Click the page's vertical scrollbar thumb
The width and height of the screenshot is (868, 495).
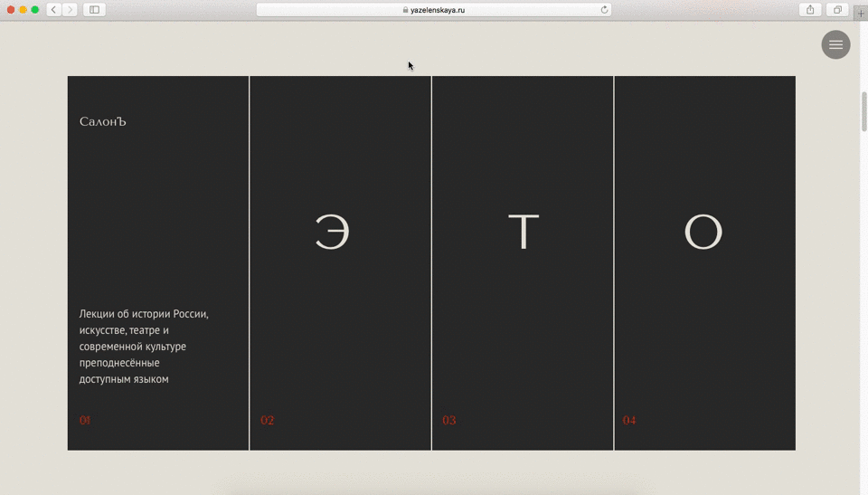(863, 111)
